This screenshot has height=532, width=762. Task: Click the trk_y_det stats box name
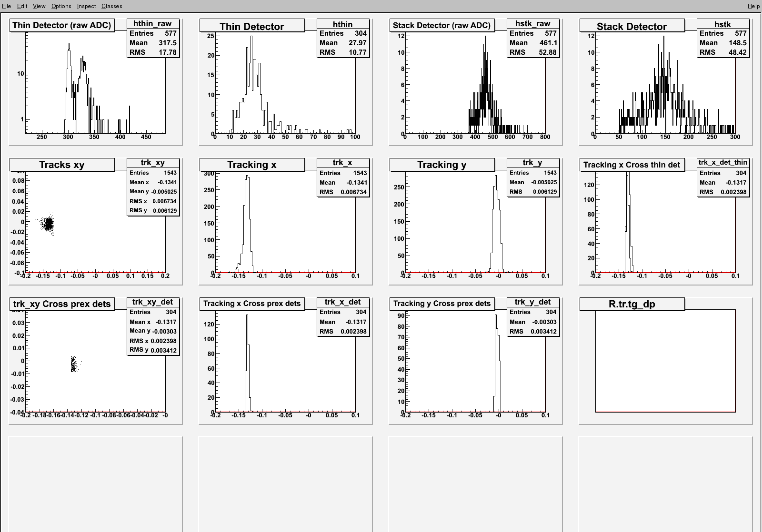pos(533,302)
